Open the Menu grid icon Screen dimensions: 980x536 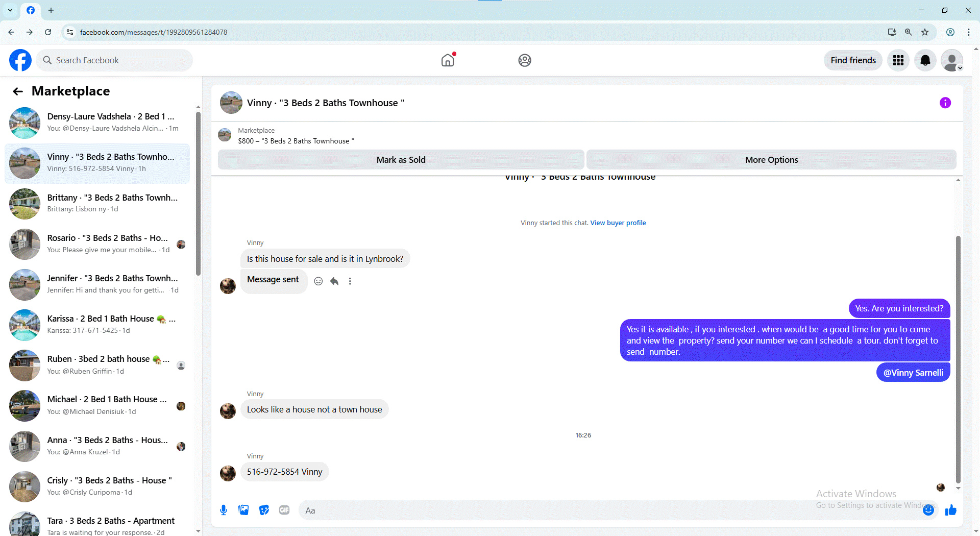898,60
